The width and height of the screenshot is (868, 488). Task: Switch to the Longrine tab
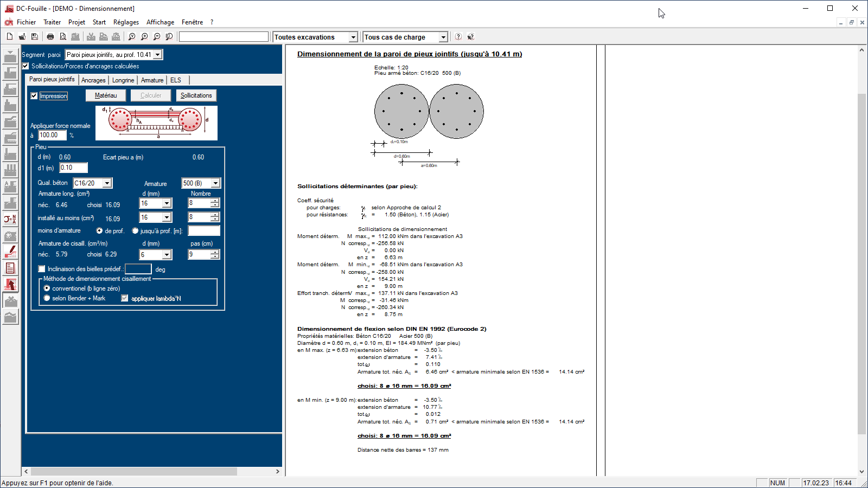point(123,80)
